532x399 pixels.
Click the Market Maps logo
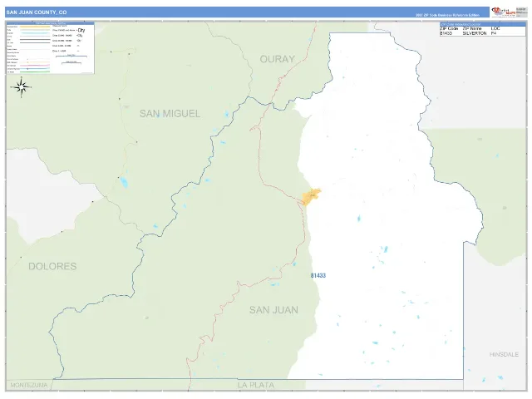click(504, 12)
